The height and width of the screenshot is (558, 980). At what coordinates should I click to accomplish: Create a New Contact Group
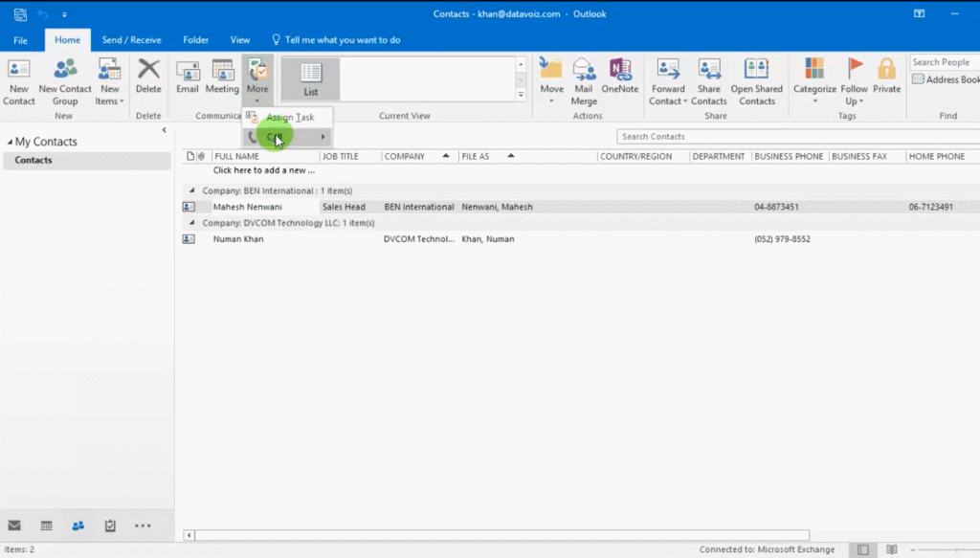[x=65, y=82]
